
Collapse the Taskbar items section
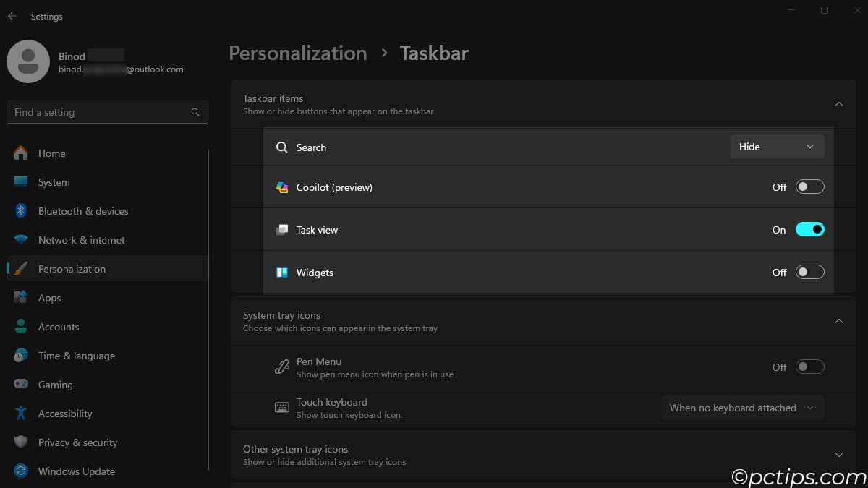[x=839, y=104]
